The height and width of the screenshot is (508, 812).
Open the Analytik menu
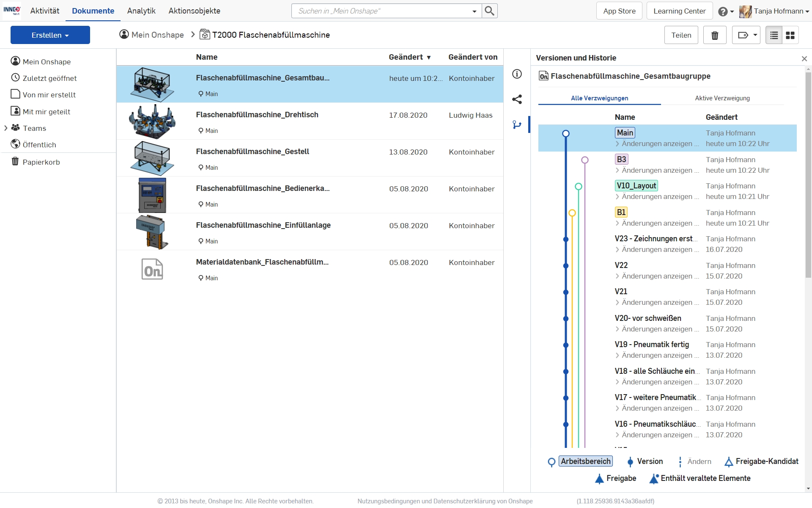click(x=141, y=11)
